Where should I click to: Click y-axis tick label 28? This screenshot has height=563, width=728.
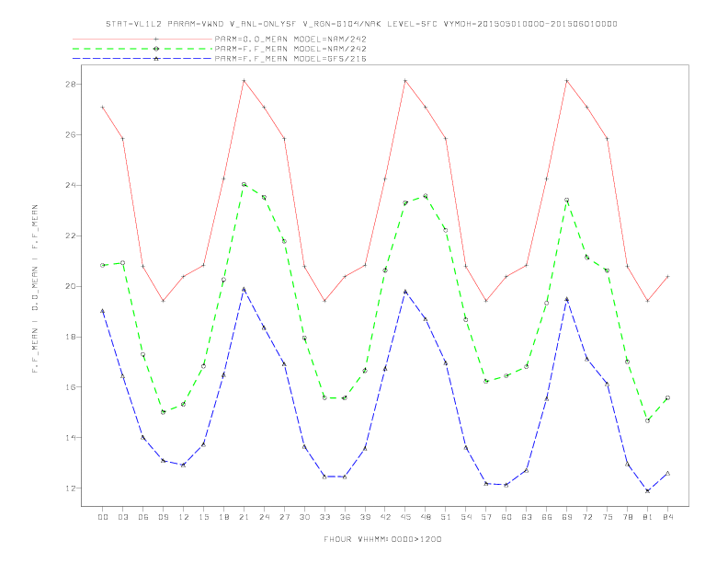pyautogui.click(x=71, y=85)
